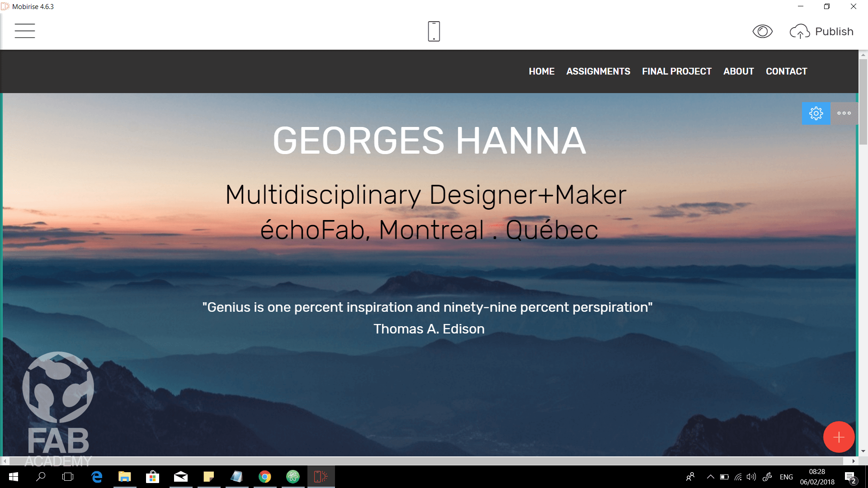Open the Windows Start menu
This screenshot has width=868, height=488.
click(13, 477)
